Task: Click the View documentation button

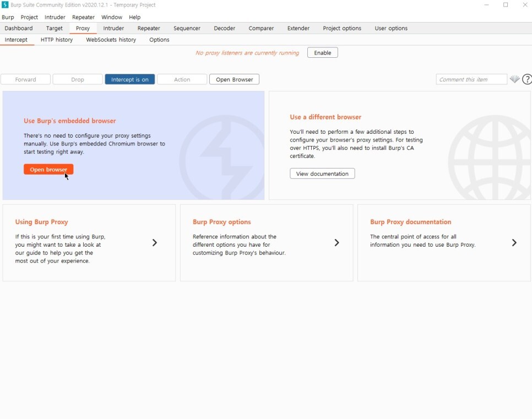Action: click(322, 173)
